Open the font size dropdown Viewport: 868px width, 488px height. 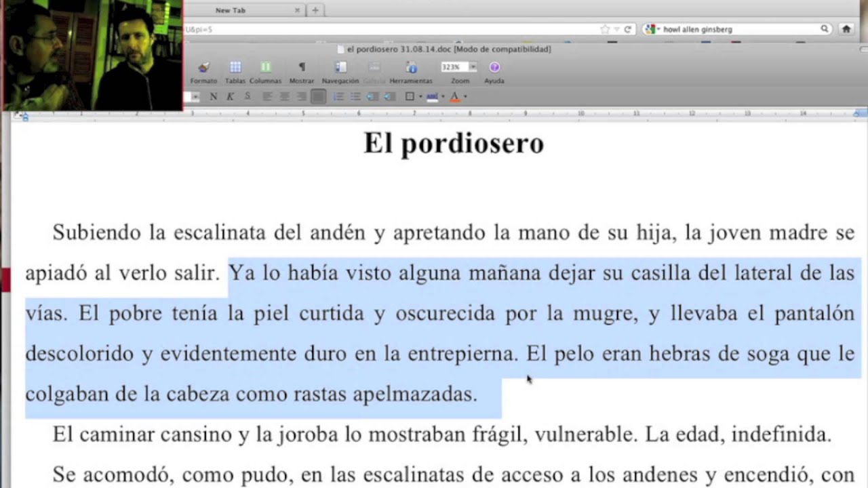(195, 97)
